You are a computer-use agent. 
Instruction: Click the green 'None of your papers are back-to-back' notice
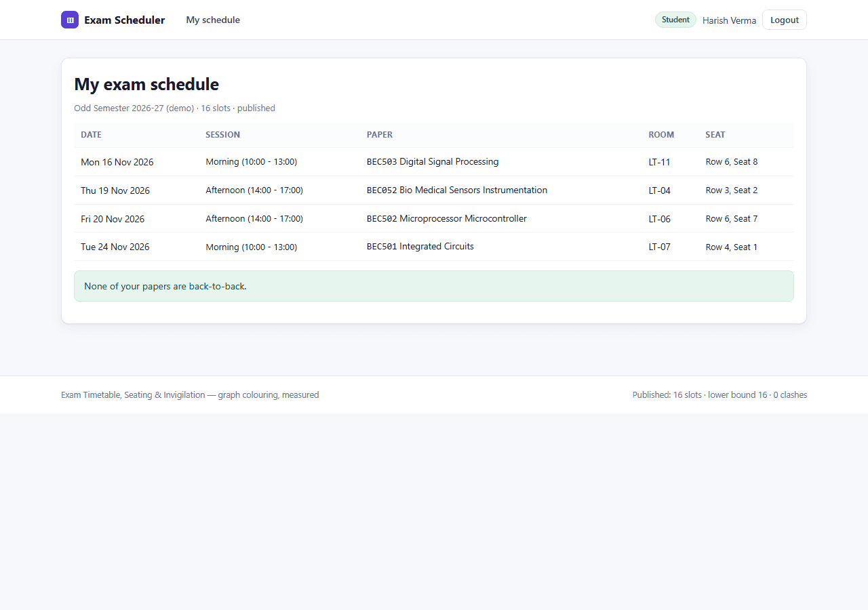tap(434, 286)
